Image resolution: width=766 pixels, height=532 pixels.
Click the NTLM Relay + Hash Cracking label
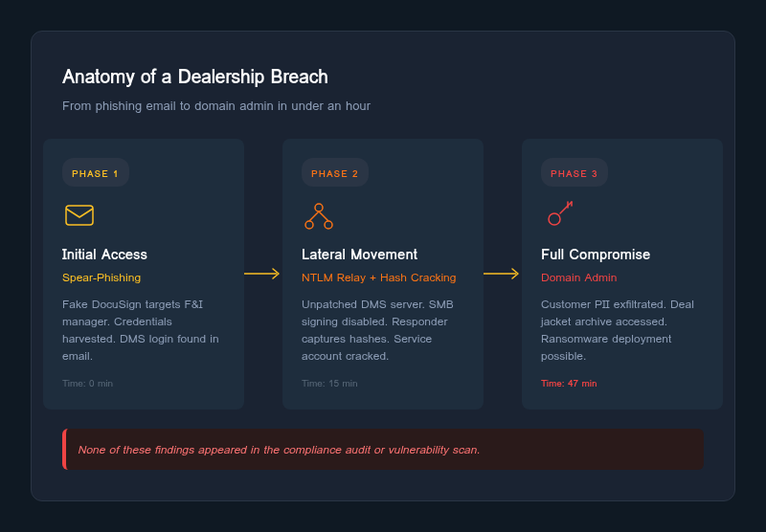coord(379,277)
